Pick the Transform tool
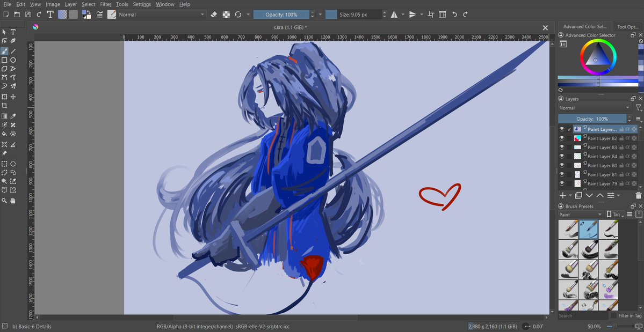The height and width of the screenshot is (332, 644). [4, 97]
